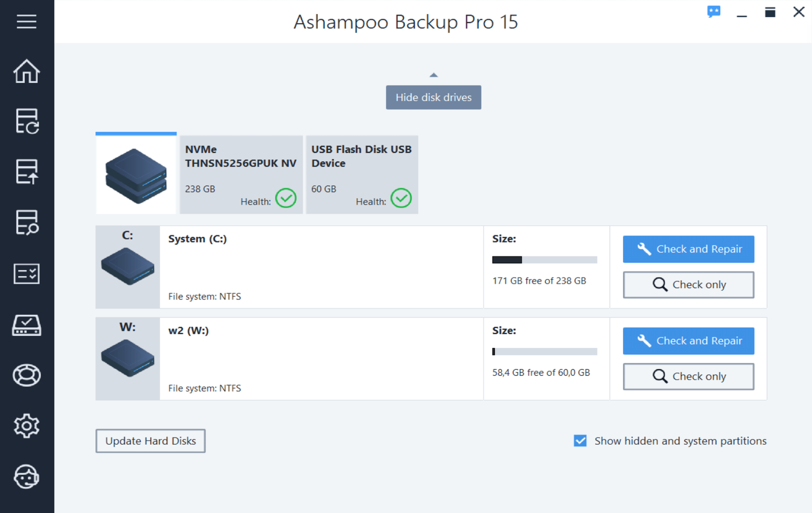
Task: Select the USB Flash Disk device tab
Action: coord(362,174)
